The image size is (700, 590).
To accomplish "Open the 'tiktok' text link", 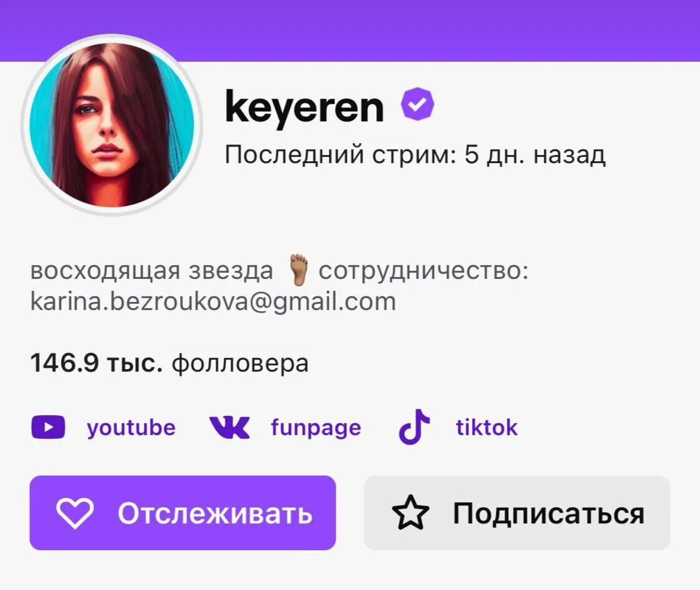I will (486, 427).
